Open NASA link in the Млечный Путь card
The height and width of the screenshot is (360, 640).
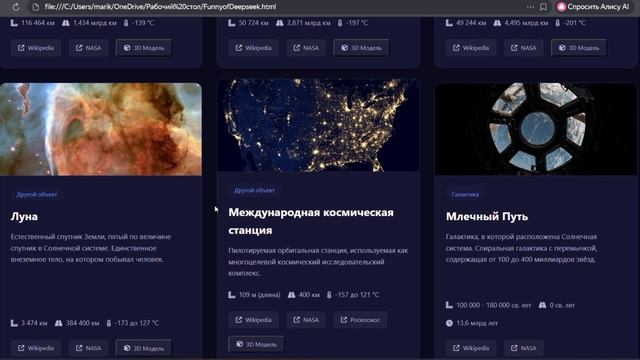(524, 348)
